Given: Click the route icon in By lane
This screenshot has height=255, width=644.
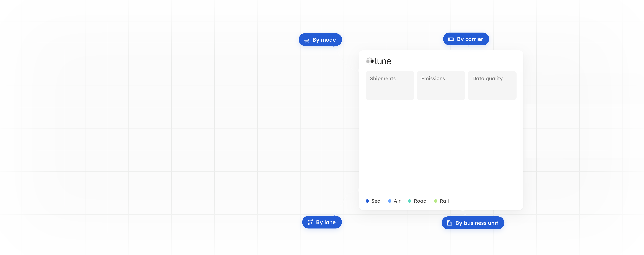Looking at the screenshot, I should [x=310, y=222].
